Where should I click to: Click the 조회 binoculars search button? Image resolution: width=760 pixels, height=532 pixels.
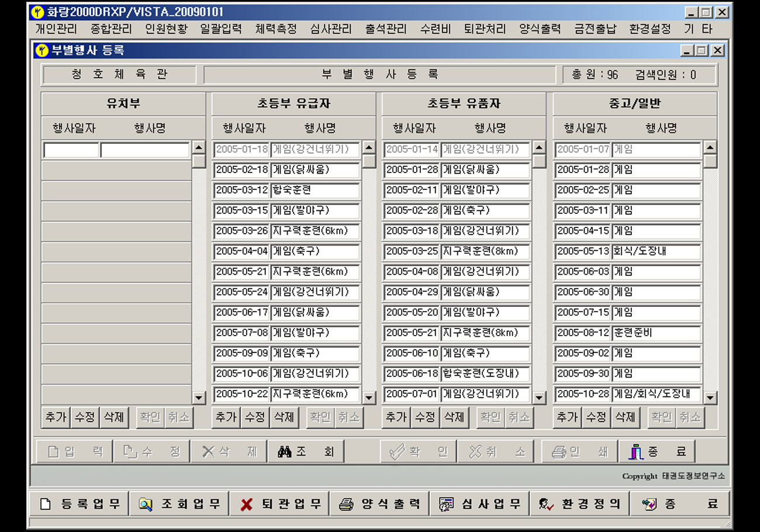tap(306, 451)
